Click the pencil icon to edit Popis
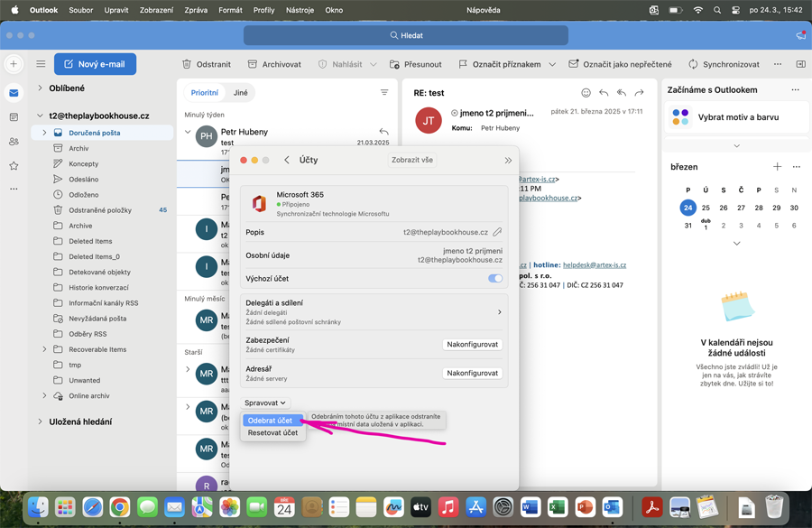 (497, 232)
